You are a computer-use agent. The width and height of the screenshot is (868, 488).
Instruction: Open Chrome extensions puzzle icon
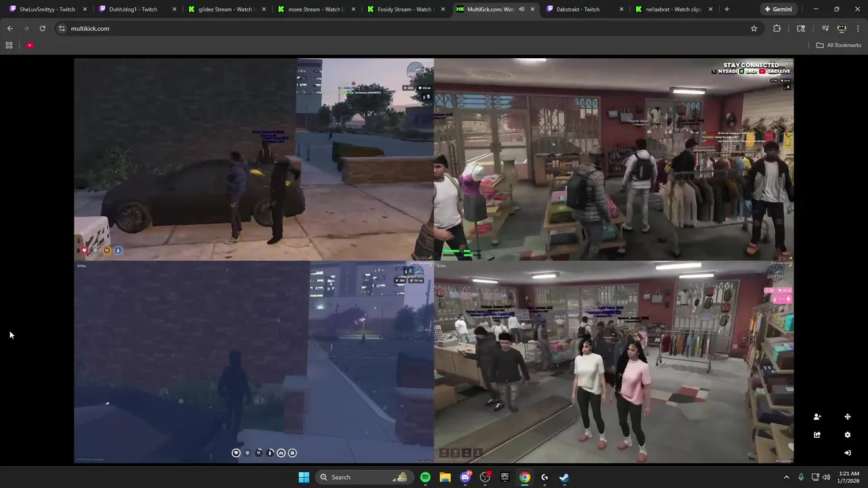click(777, 28)
